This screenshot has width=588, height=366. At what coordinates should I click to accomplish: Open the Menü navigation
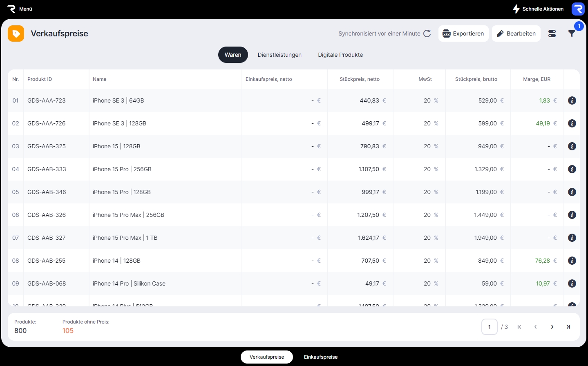[20, 9]
